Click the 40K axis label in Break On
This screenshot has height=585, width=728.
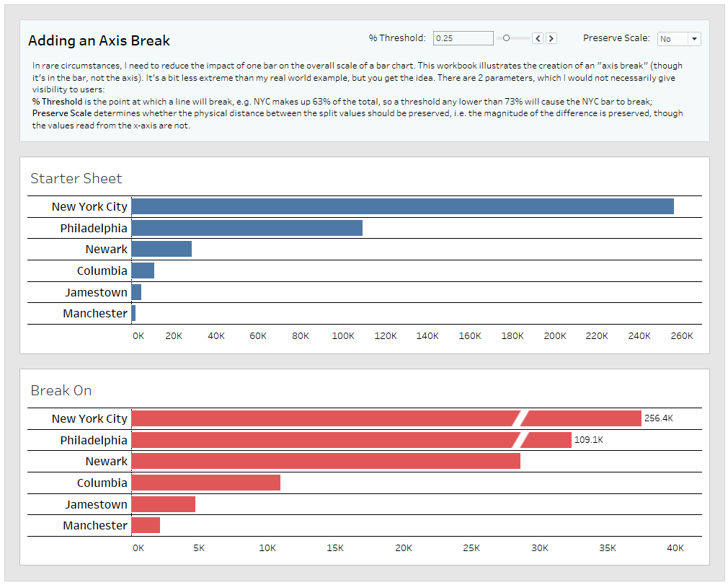[675, 548]
